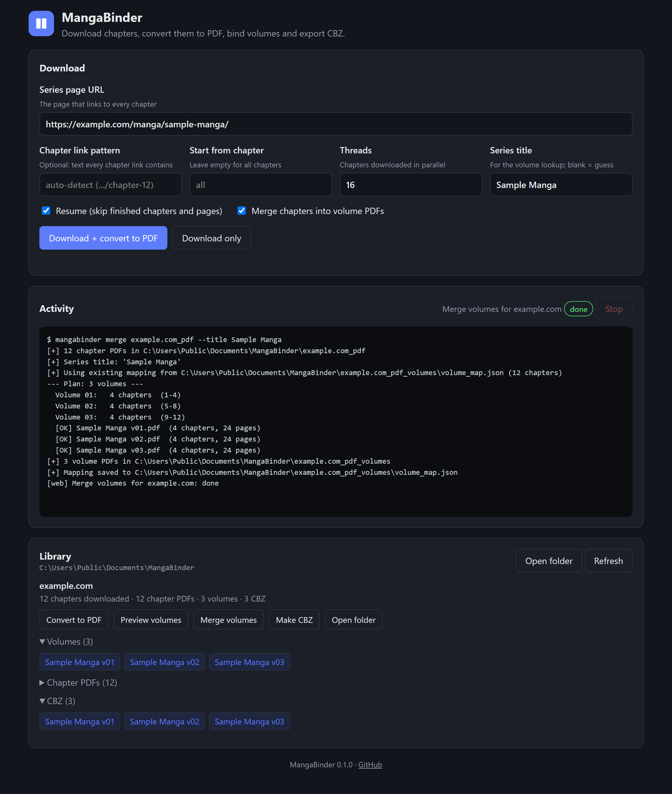Click the '$ mangabinder merge' command line
Image resolution: width=672 pixels, height=794 pixels.
(164, 339)
